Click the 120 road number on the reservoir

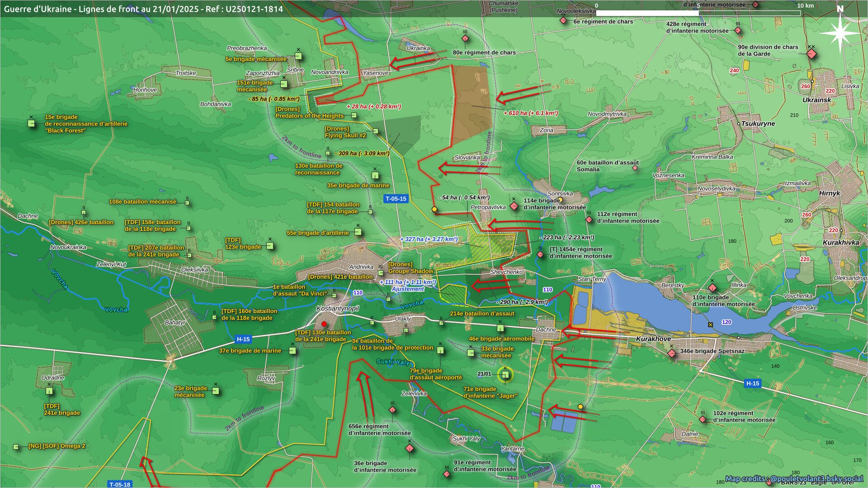(x=726, y=322)
